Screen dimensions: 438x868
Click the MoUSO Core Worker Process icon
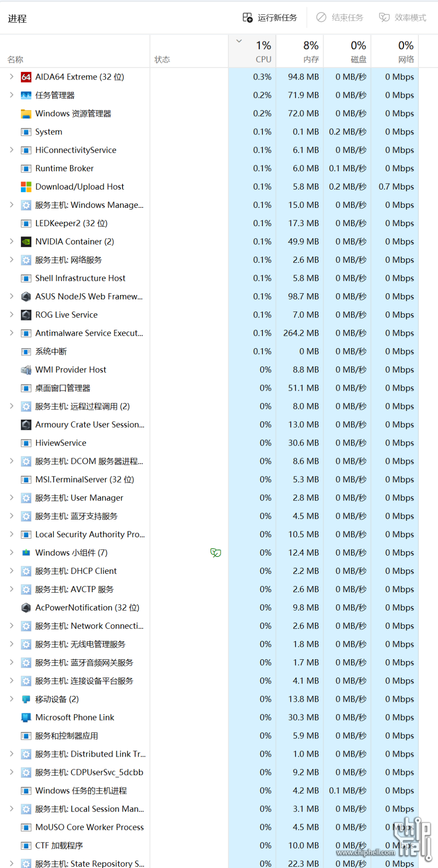point(26,827)
